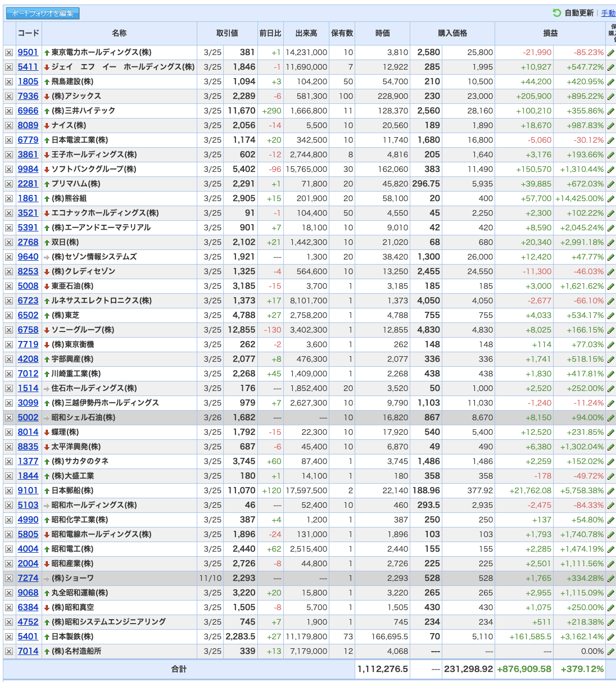This screenshot has width=616, height=682.
Task: Click the 名称 column header
Action: point(119,33)
